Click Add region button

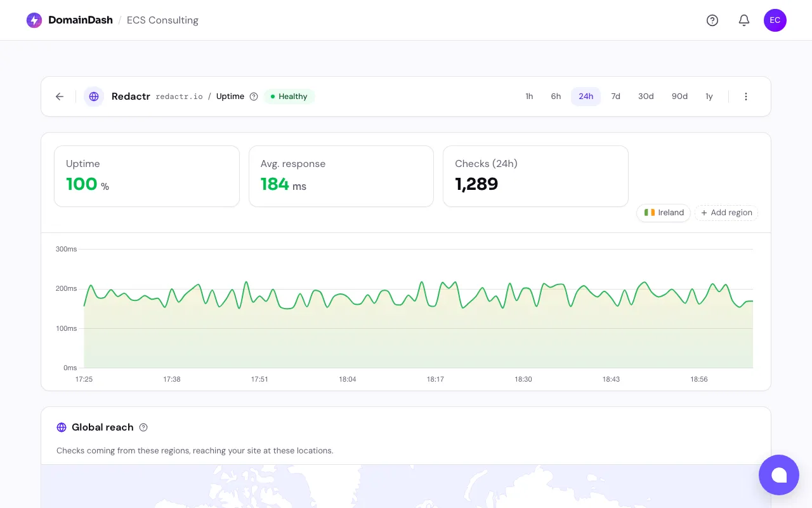point(726,213)
